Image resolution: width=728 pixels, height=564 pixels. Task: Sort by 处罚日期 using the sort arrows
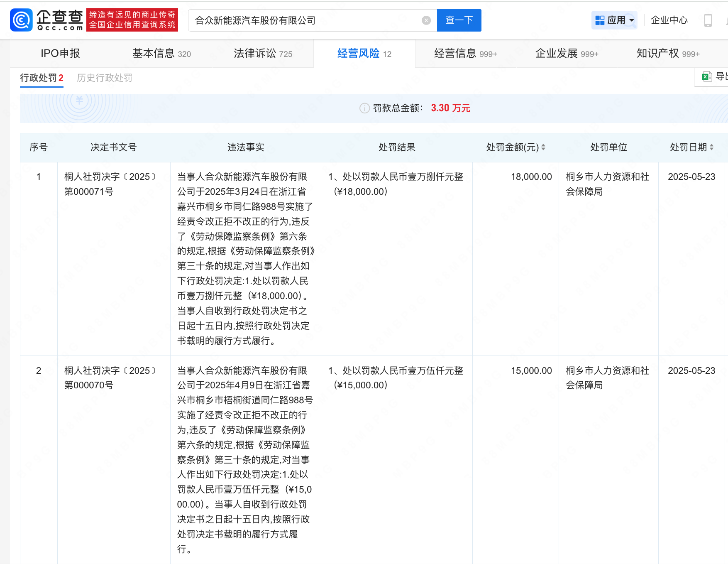[x=711, y=147]
